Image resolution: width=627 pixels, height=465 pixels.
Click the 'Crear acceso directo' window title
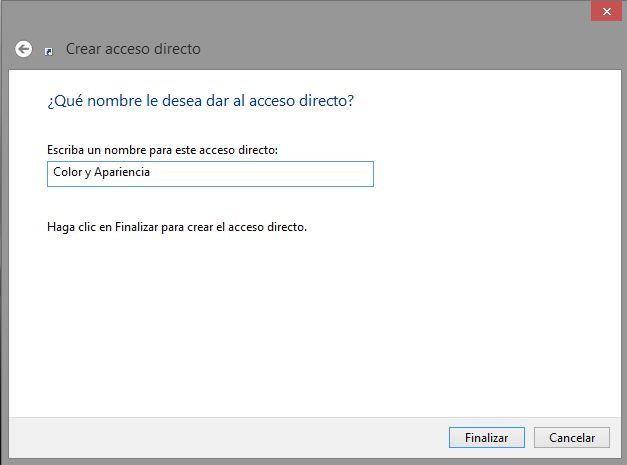[x=133, y=49]
